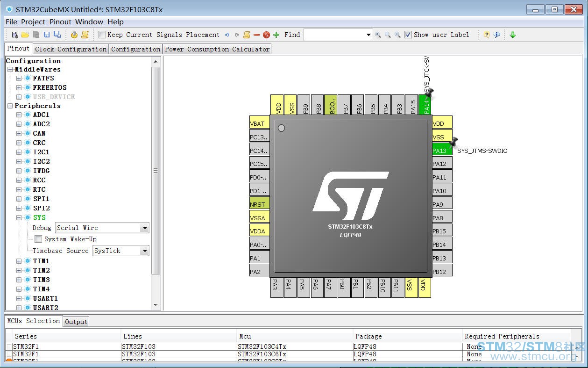
Task: Click the Load Project folder icon
Action: pos(25,35)
